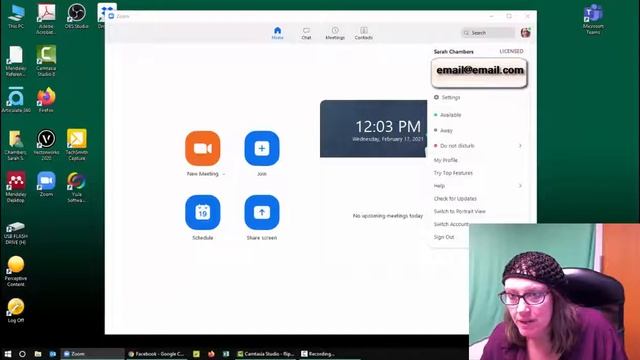Click the profile avatar in Zoom
The height and width of the screenshot is (360, 640).
pos(525,33)
